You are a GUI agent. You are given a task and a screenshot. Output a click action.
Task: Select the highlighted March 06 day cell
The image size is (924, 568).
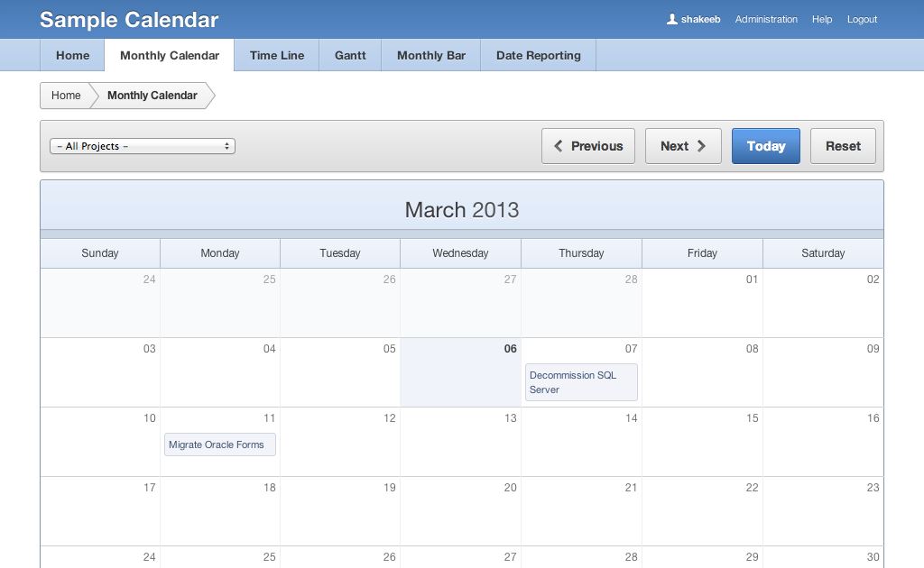460,379
